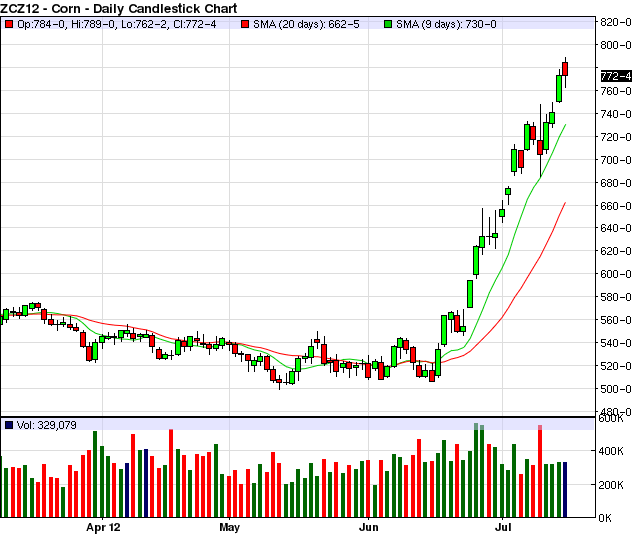This screenshot has height=536, width=640.
Task: Click the 520-0 price axis label
Action: point(616,365)
